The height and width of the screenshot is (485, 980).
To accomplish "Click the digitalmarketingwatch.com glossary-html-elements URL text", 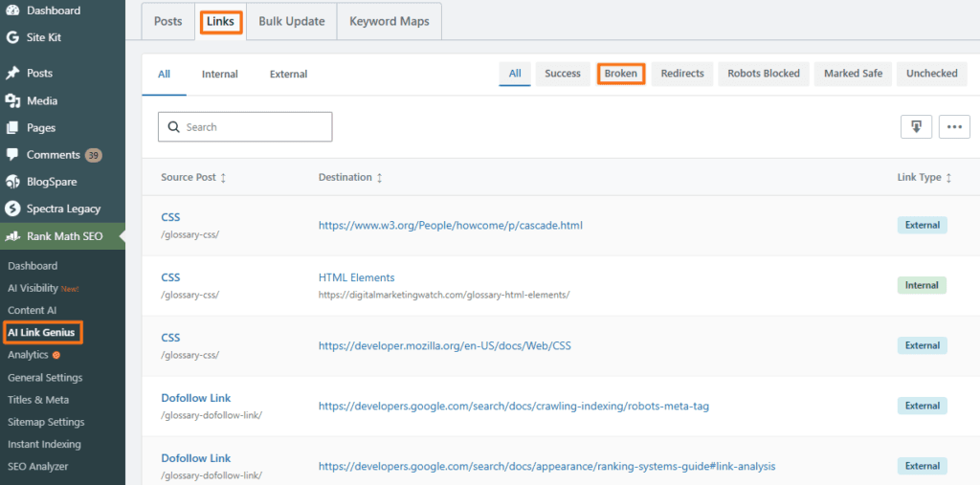I will coord(444,295).
